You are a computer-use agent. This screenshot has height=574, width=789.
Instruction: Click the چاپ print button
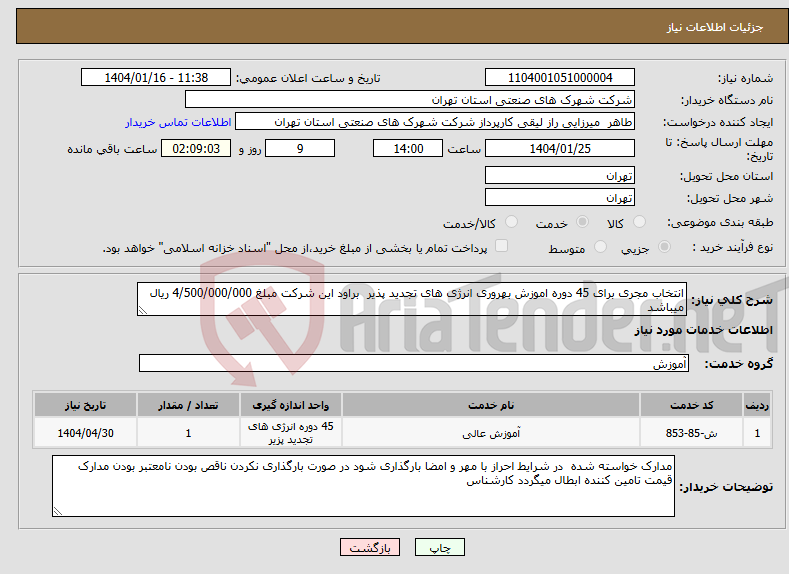(x=440, y=547)
